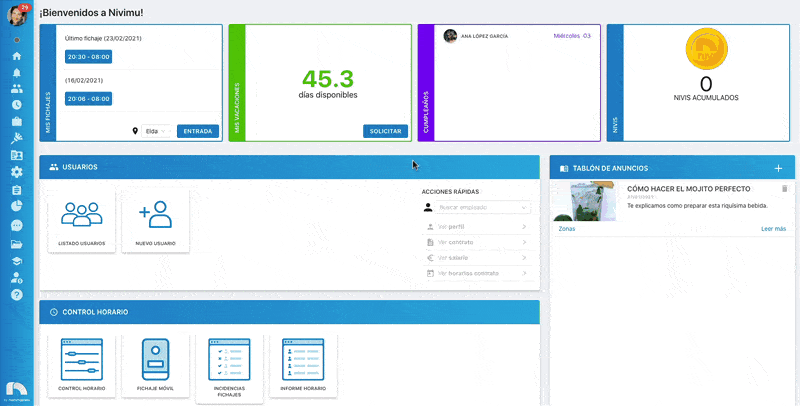
Task: Click the Nivimu logo at sidebar bottom
Action: (x=16, y=389)
